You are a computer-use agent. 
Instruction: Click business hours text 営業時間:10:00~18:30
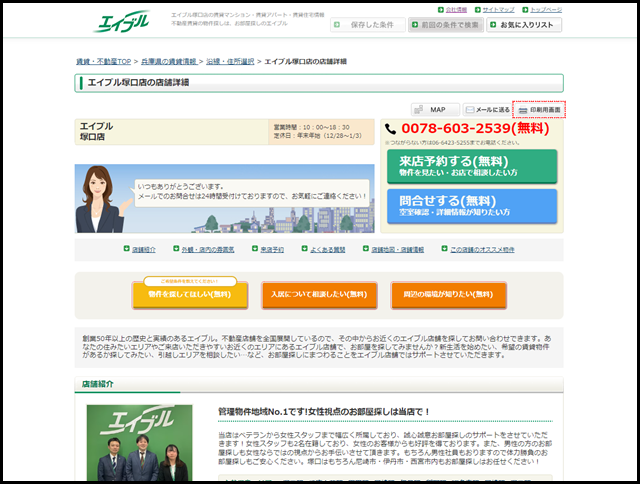(x=311, y=127)
